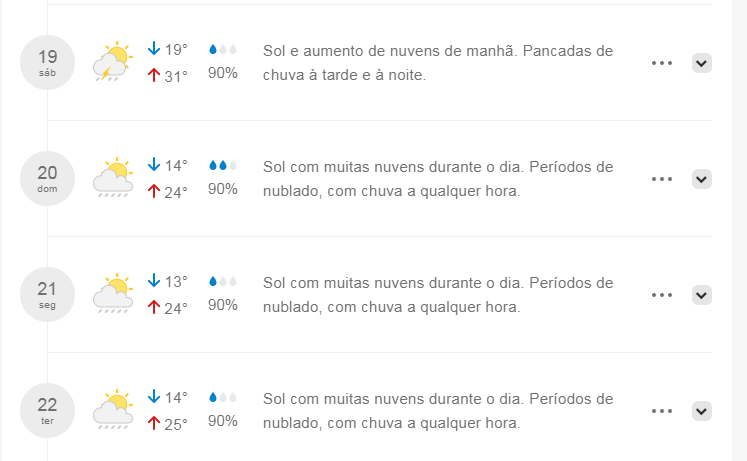
Task: Click the rainy cloud icon for Tuesday 22
Action: point(113,410)
